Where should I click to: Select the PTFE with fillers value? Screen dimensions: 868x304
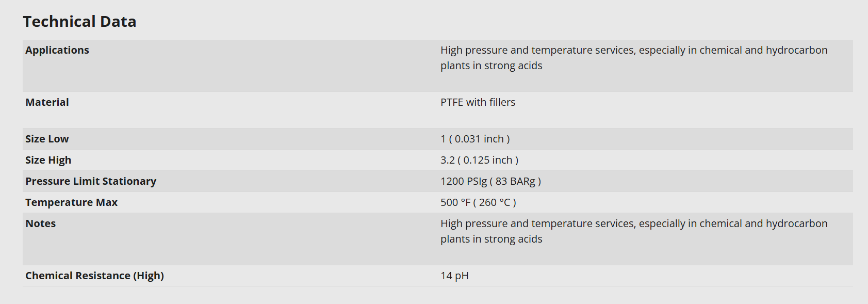[x=478, y=102]
